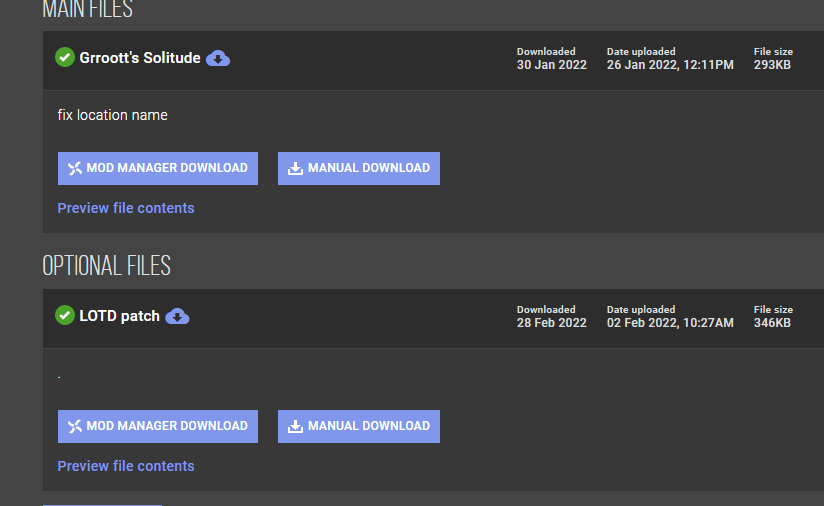Click upload date 26 Jan 2022, 12:11PM
824x506 pixels.
tap(670, 65)
